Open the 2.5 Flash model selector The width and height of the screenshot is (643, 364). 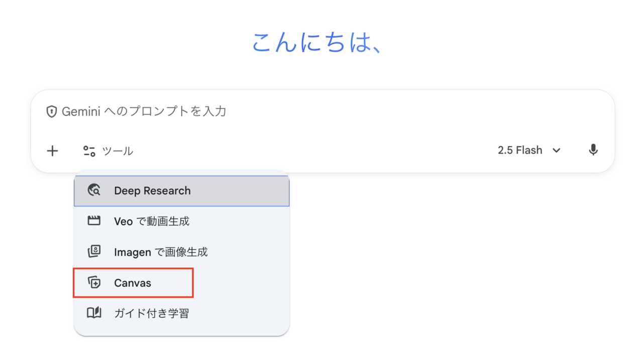[520, 150]
